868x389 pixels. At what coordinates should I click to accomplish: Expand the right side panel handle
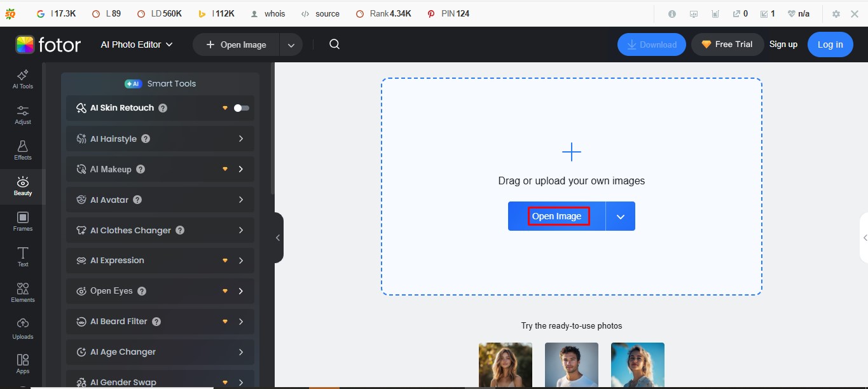coord(864,238)
